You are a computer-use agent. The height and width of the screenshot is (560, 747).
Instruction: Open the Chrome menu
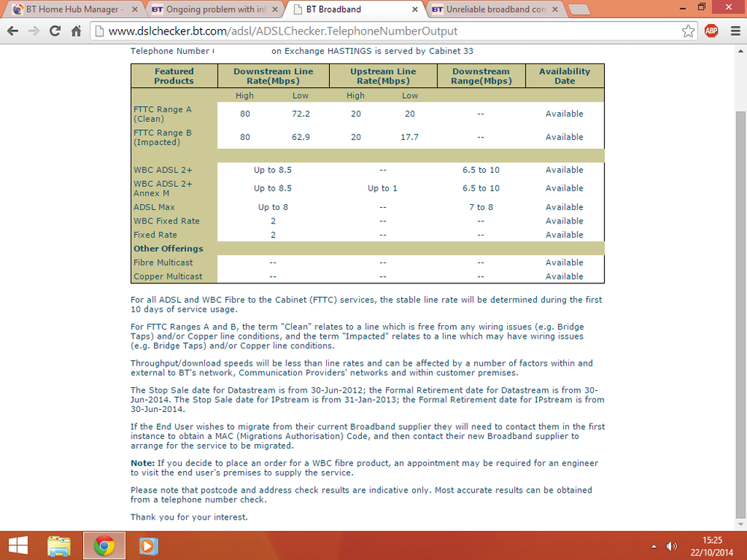tap(736, 31)
